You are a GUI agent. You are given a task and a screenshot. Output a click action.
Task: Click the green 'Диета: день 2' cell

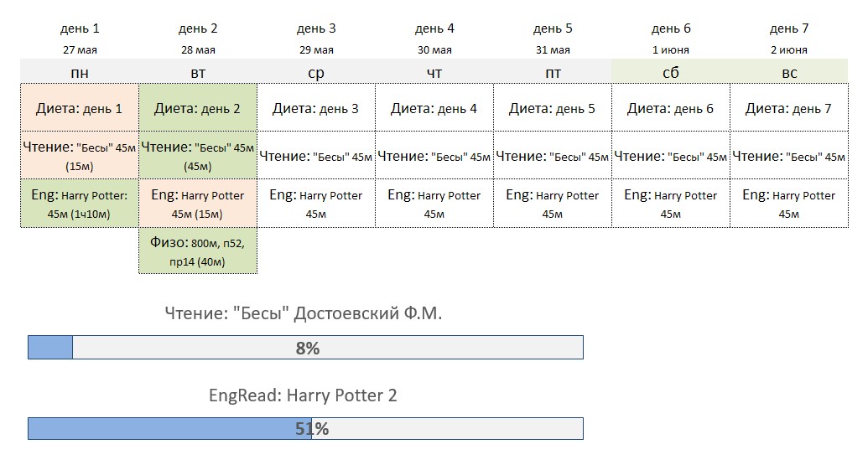click(198, 108)
